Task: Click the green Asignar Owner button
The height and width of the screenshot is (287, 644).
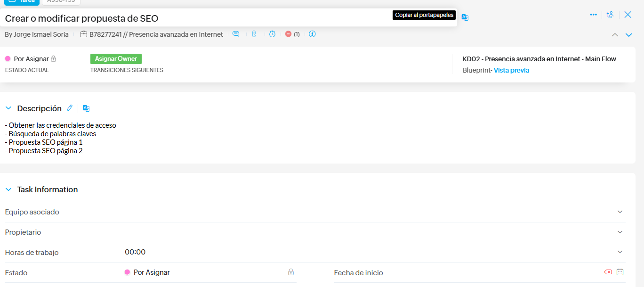Action: (x=116, y=59)
